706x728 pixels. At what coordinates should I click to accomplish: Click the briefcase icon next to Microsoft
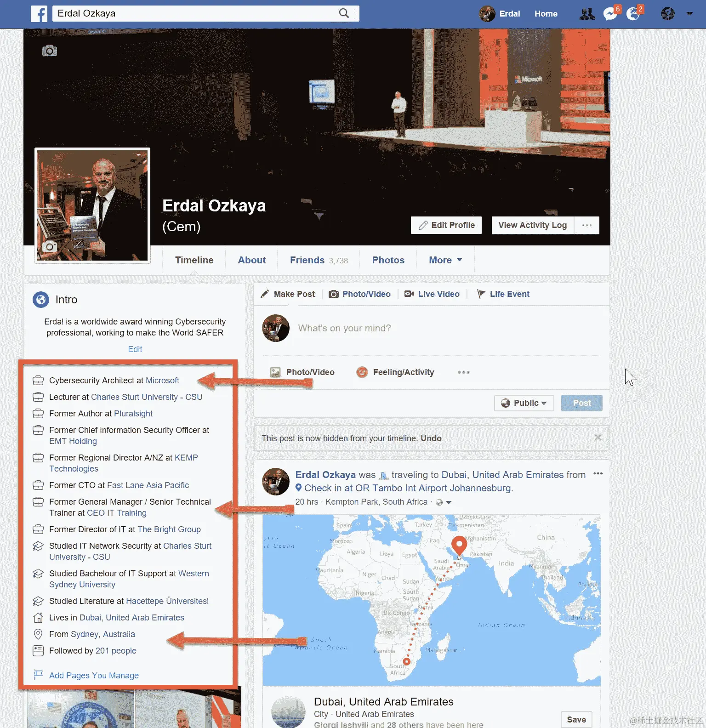click(38, 381)
